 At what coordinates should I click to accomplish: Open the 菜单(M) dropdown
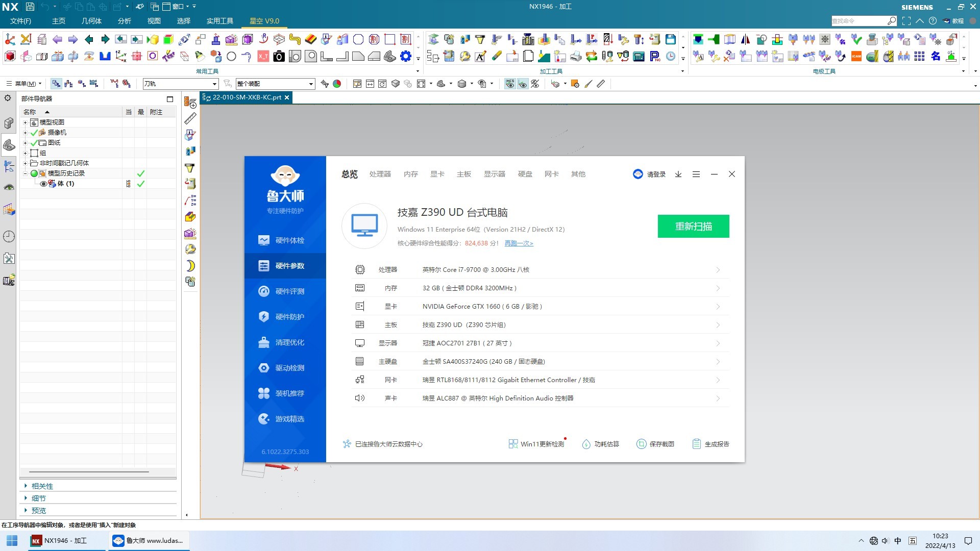[x=24, y=84]
